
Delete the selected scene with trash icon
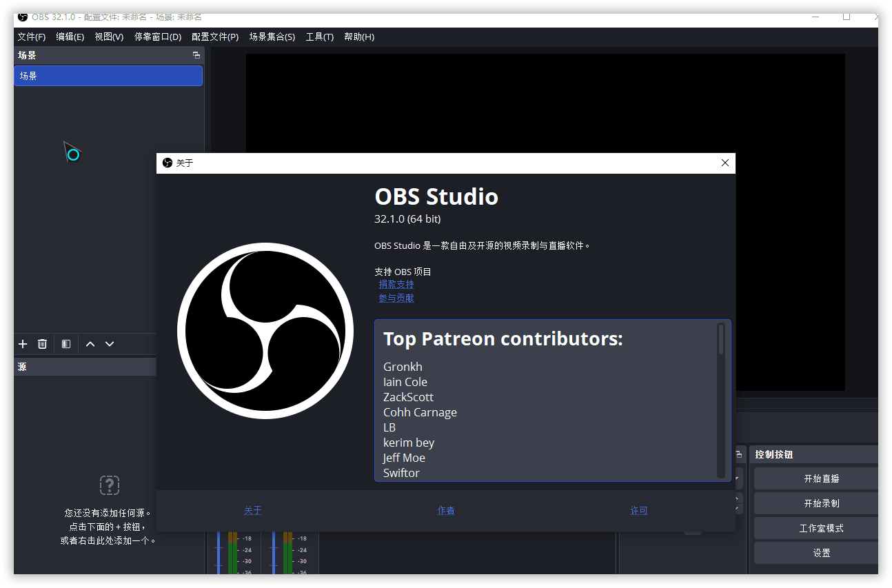[42, 344]
